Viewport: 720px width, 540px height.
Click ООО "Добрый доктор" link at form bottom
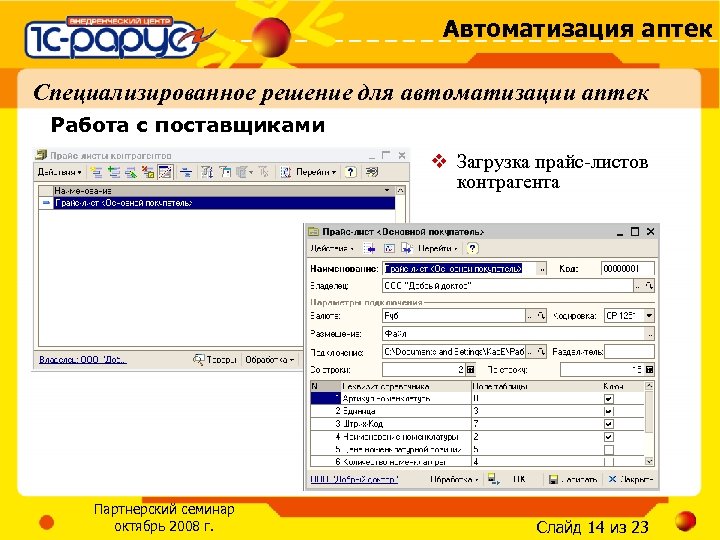tap(354, 479)
